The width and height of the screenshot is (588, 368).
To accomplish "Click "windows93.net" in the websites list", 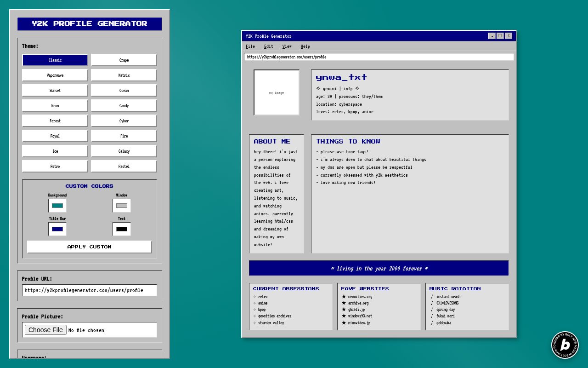I will coord(360,316).
